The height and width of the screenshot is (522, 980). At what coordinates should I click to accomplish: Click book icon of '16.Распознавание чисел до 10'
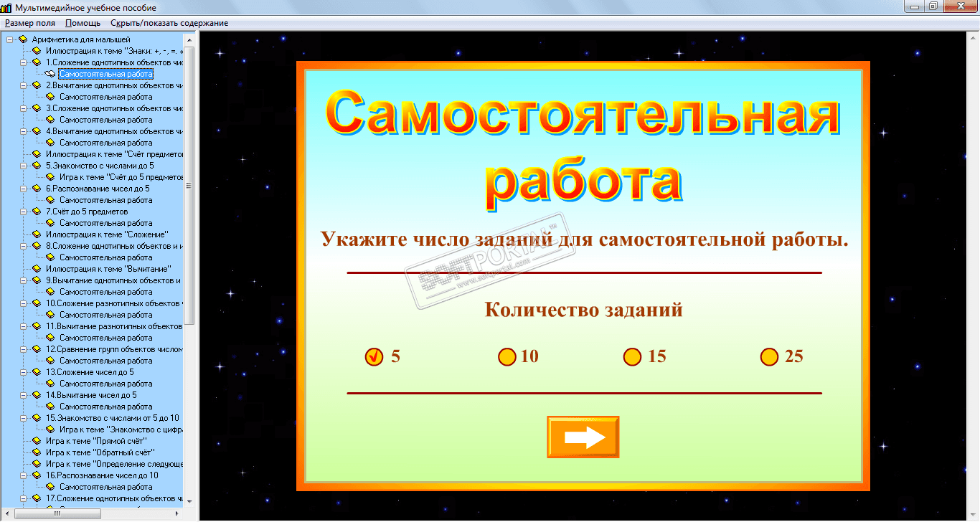(x=37, y=475)
